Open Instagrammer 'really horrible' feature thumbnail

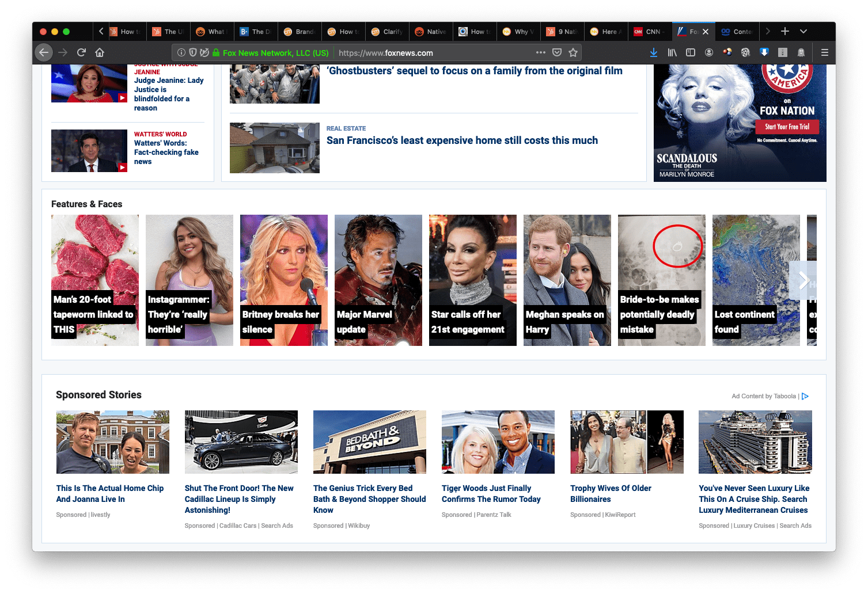189,280
